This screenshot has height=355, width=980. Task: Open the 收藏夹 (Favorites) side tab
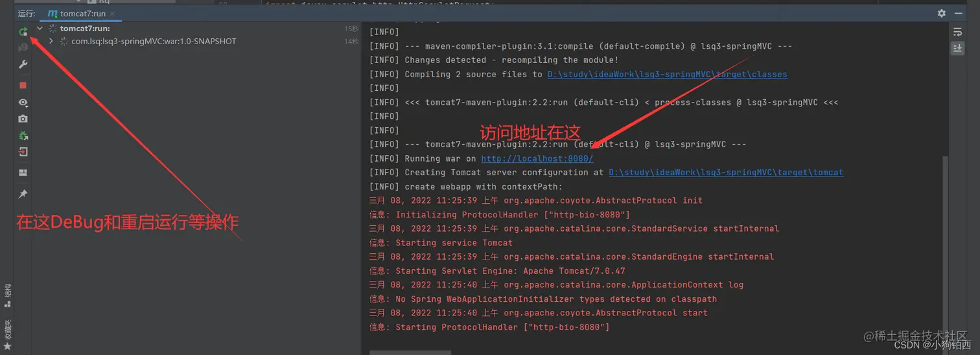7,334
